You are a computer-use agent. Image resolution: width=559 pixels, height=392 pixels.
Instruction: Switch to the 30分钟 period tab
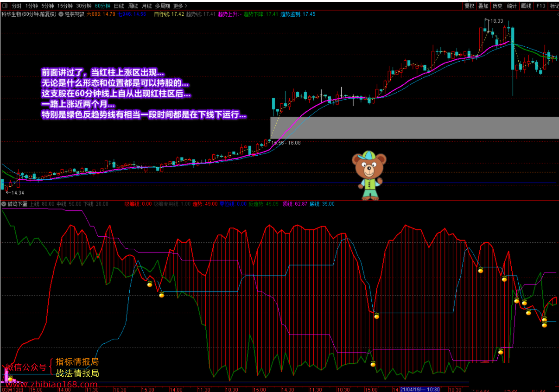84,6
